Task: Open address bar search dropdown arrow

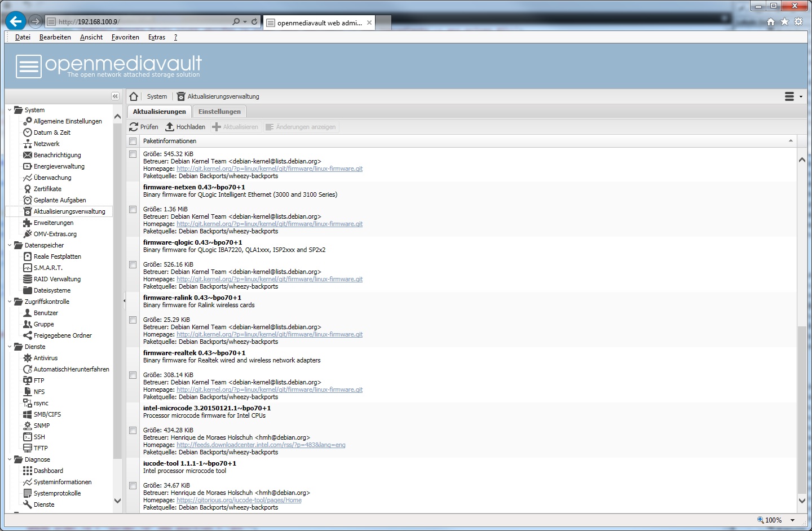Action: (245, 21)
